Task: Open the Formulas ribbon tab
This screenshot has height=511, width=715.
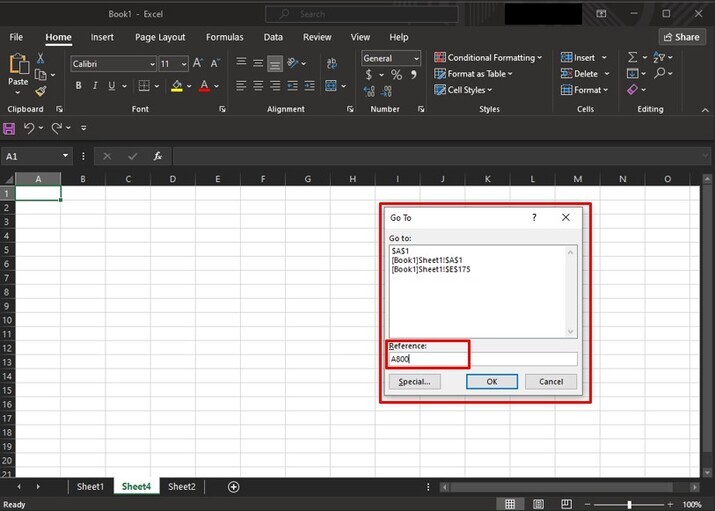Action: pyautogui.click(x=225, y=37)
